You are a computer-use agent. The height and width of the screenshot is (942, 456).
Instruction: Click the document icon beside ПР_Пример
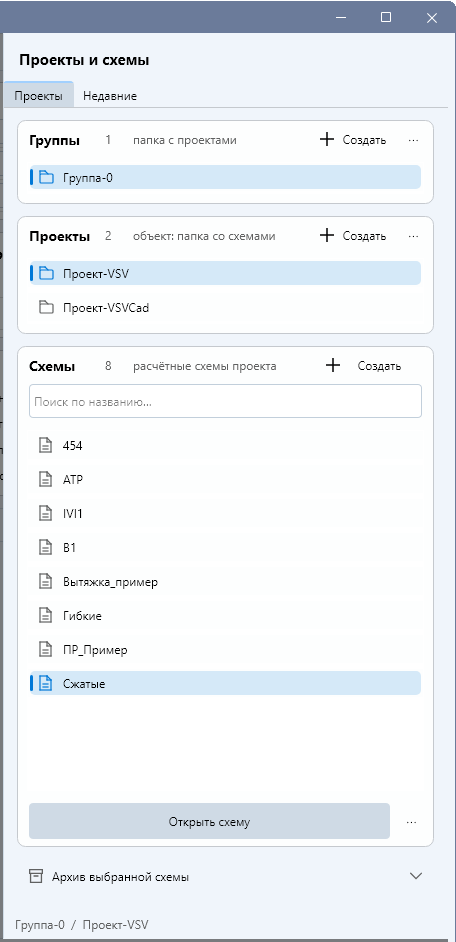(x=46, y=649)
